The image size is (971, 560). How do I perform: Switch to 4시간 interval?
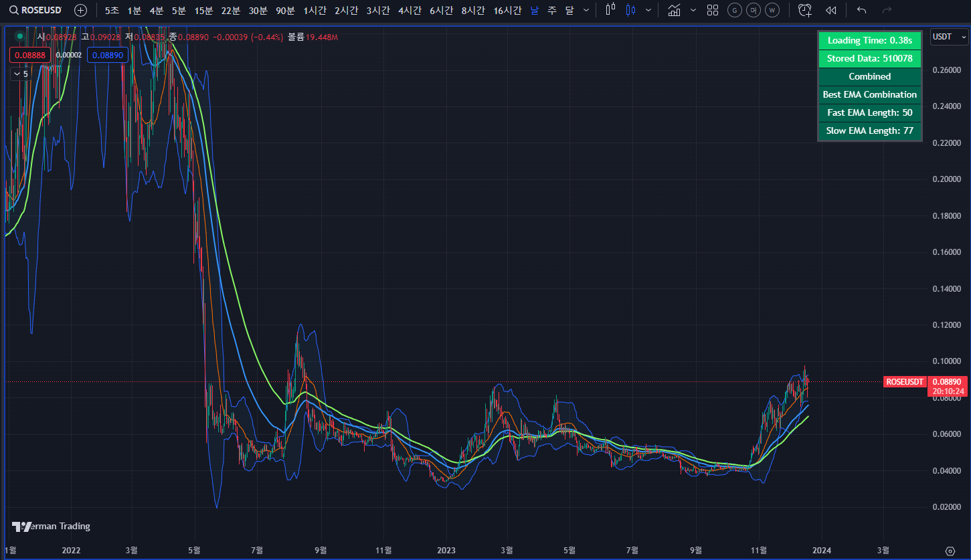(410, 10)
